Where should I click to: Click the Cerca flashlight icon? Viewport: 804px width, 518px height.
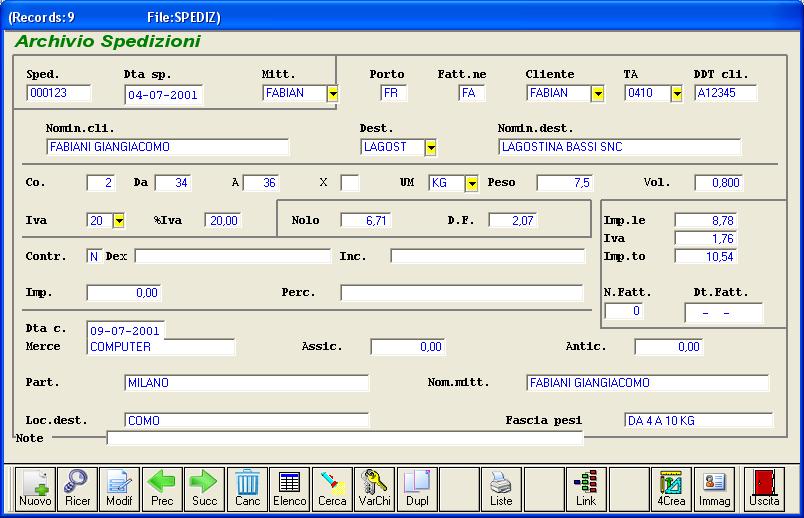[332, 489]
